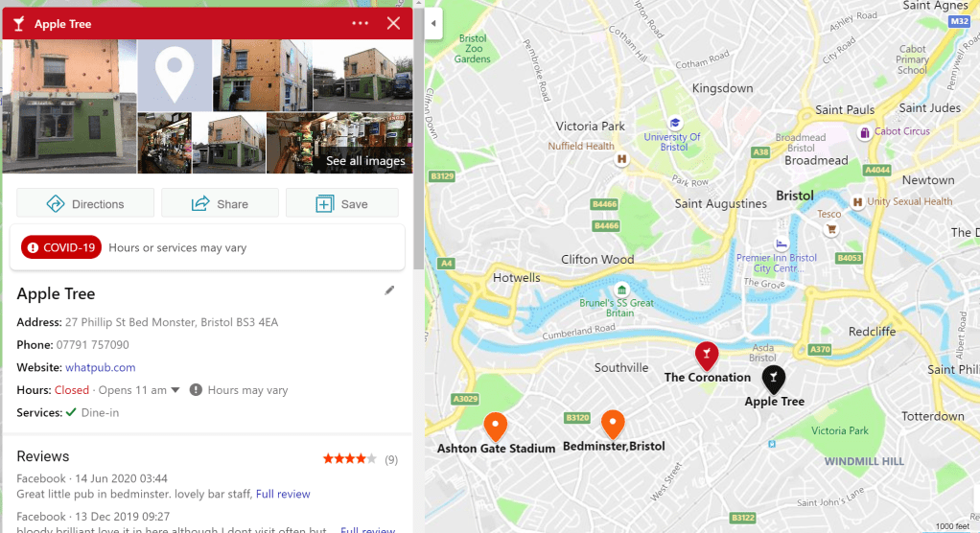Click the four-star rating display

(x=349, y=459)
